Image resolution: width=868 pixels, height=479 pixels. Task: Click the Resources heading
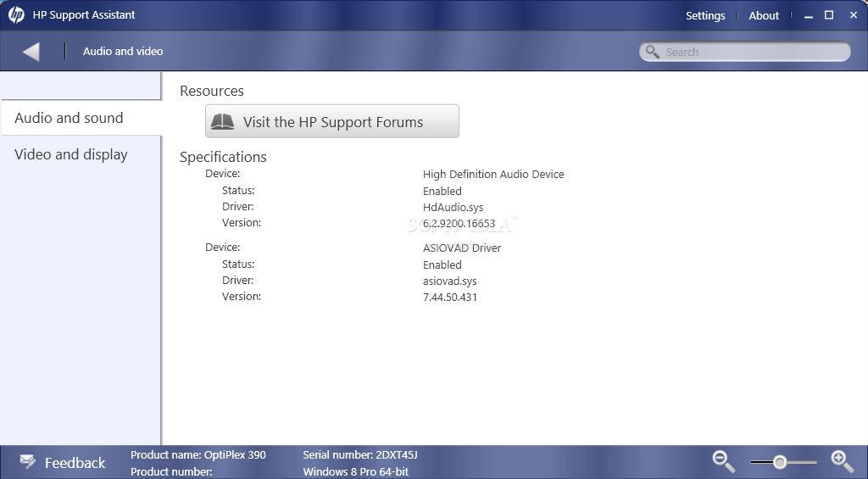[212, 91]
